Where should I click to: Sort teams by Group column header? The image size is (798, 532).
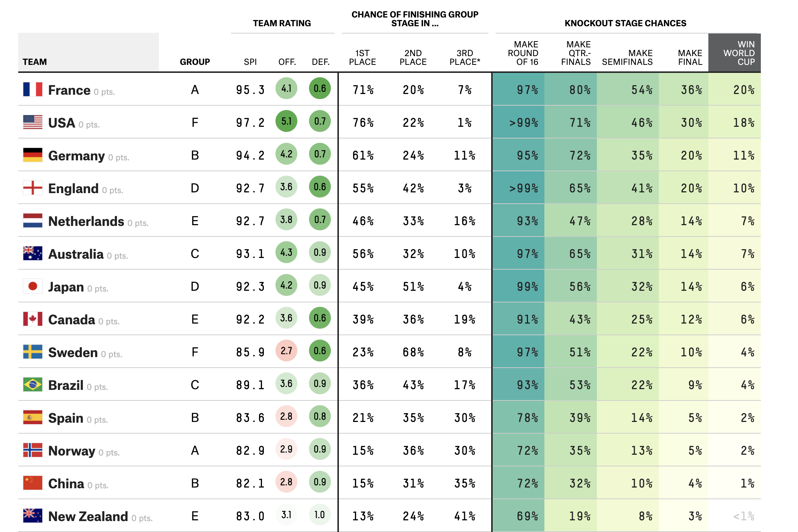click(x=195, y=62)
